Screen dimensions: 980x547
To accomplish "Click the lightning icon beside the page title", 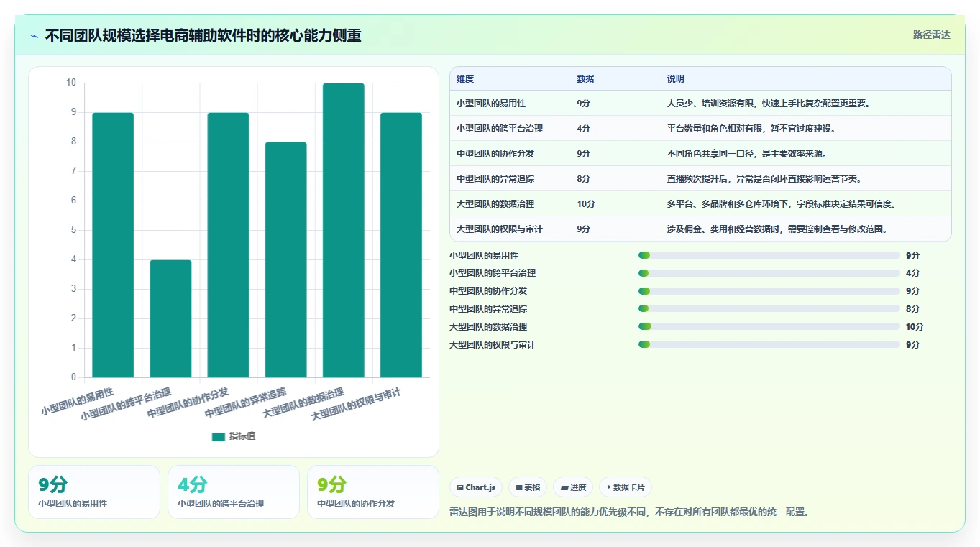I will tap(35, 36).
